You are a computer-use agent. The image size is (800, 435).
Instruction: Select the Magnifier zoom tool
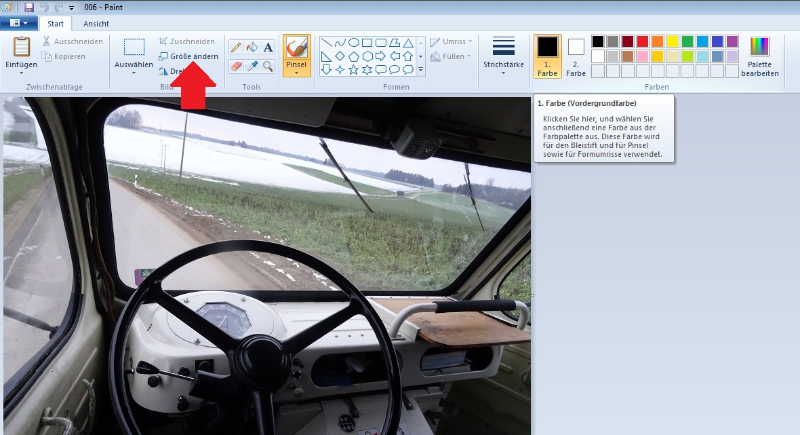point(268,66)
